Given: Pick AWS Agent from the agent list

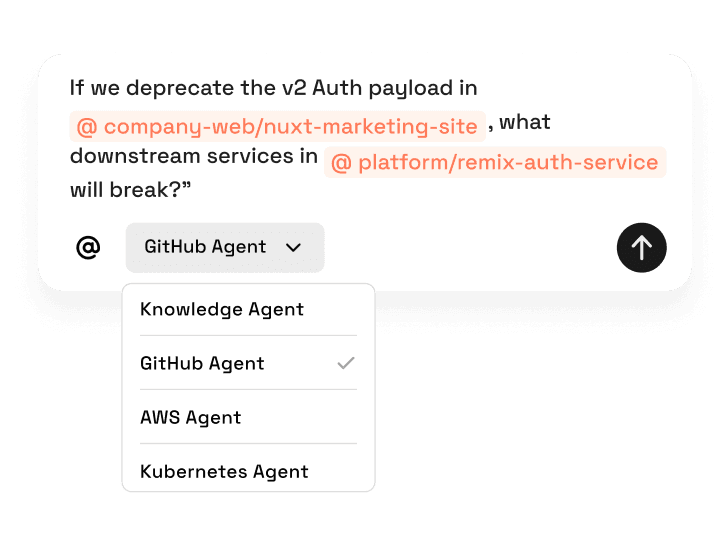Looking at the screenshot, I should coord(191,417).
